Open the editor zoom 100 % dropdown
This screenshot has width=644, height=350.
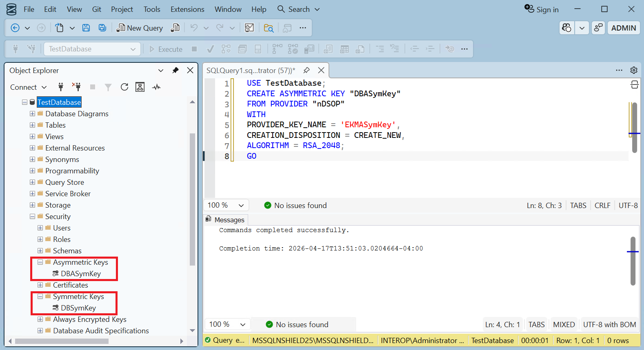(x=226, y=205)
